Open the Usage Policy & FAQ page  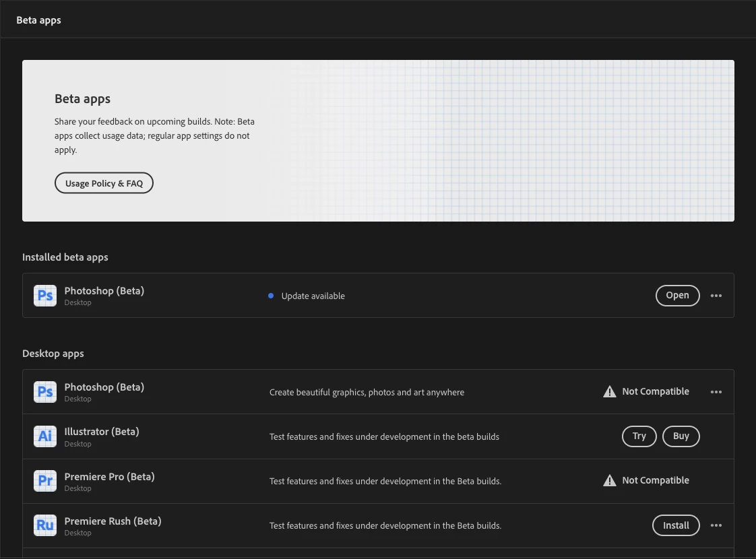point(104,183)
